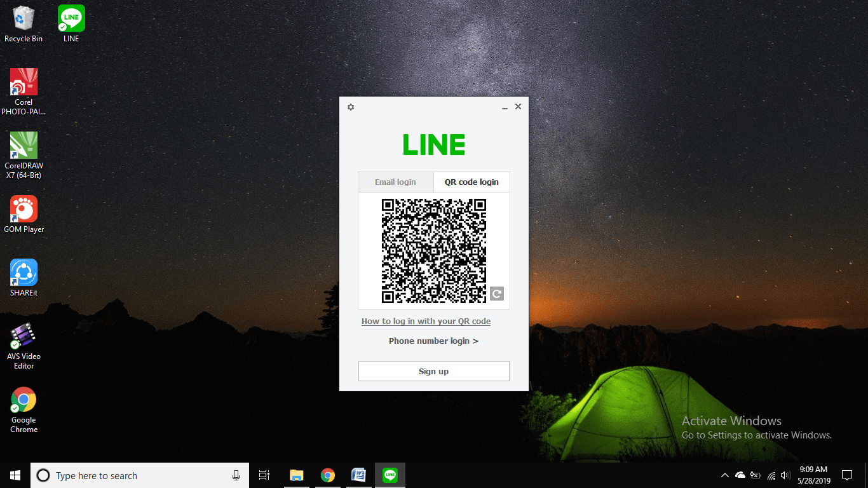This screenshot has width=868, height=488.
Task: Select the QR code login tab
Action: 471,182
